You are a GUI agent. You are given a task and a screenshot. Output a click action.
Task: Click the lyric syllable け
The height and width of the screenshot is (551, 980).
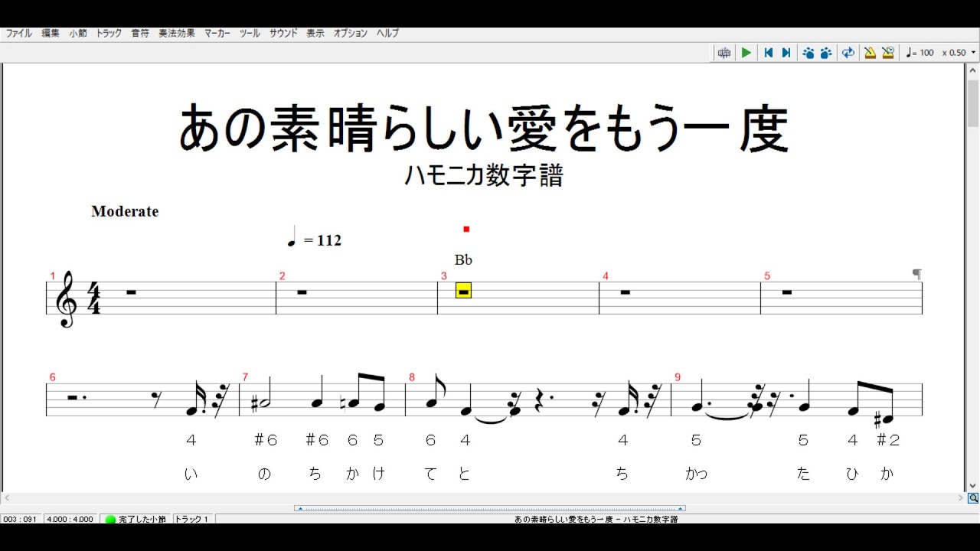[378, 474]
